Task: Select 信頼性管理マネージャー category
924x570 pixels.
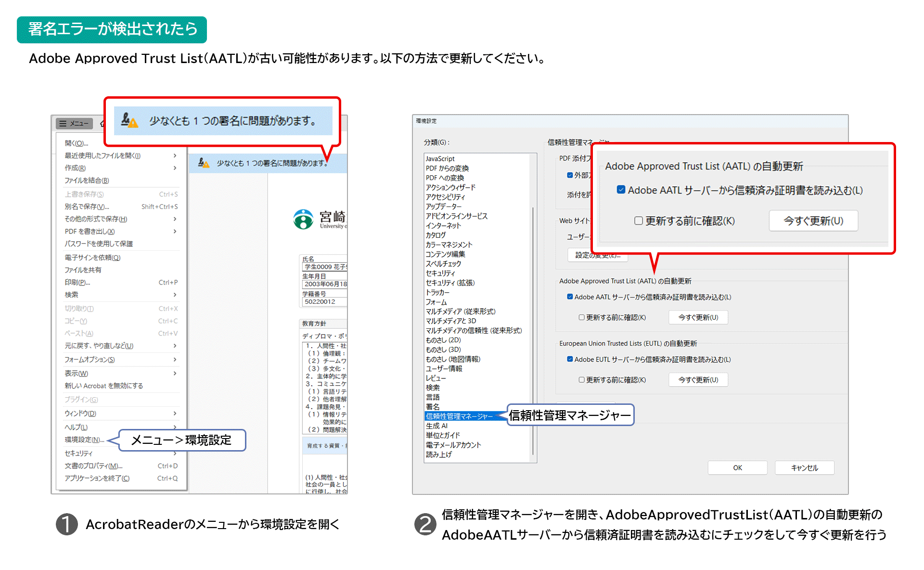Action: pyautogui.click(x=459, y=416)
